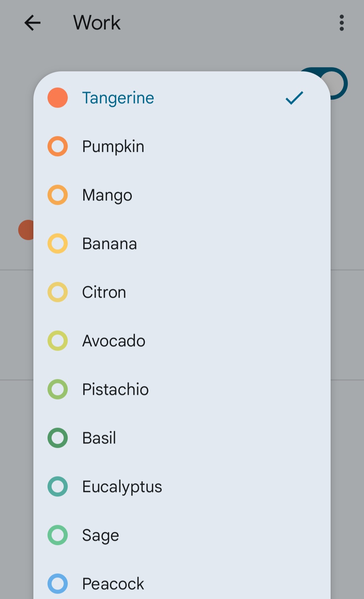Click the back arrow to leave Work calendar
Image resolution: width=364 pixels, height=599 pixels.
tap(32, 23)
